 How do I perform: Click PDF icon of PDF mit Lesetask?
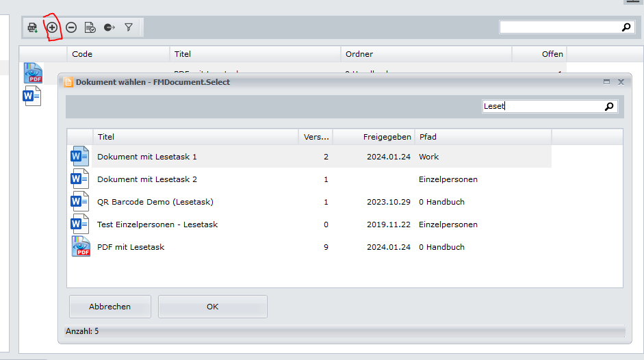81,246
